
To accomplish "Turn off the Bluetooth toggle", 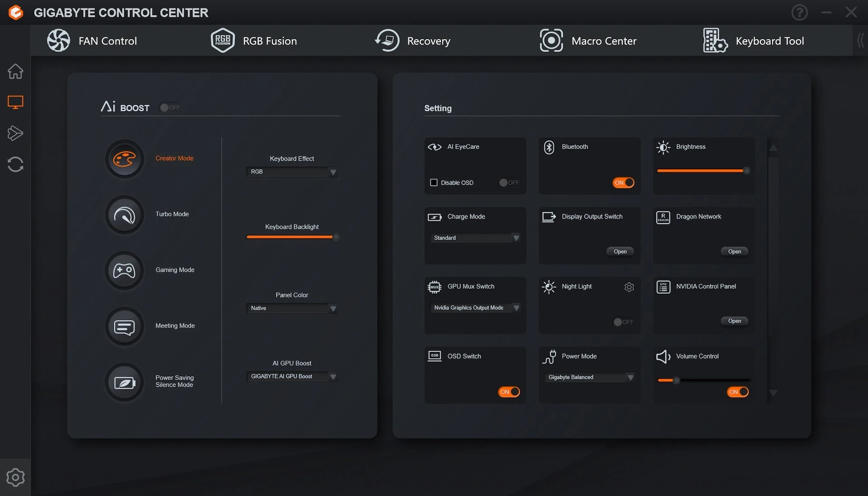I will pyautogui.click(x=623, y=183).
